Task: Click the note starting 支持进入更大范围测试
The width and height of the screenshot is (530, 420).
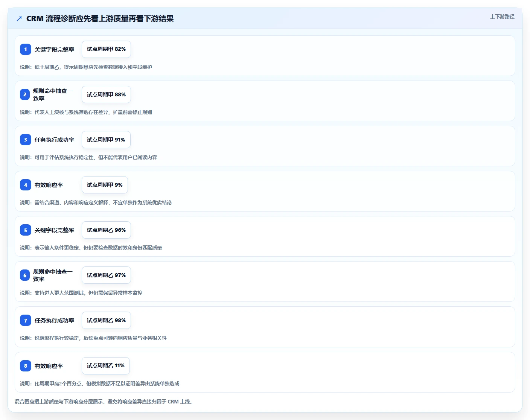Action: [81, 293]
